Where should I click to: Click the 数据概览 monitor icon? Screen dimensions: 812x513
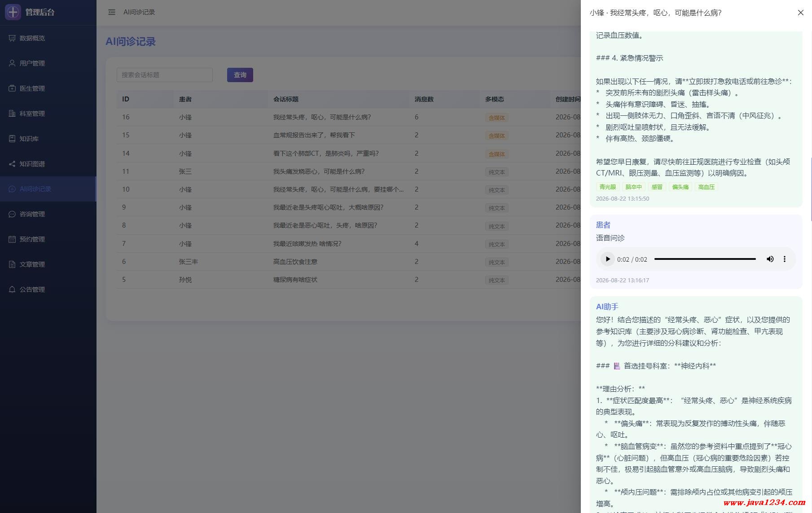[x=12, y=38]
